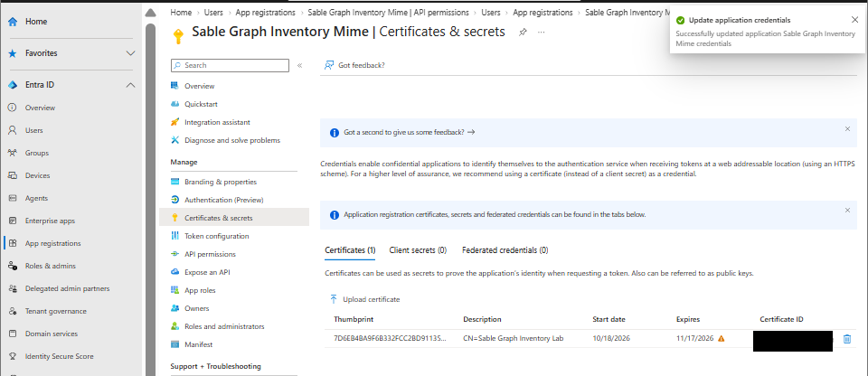Open Quickstart menu item
The width and height of the screenshot is (868, 376).
(x=201, y=104)
